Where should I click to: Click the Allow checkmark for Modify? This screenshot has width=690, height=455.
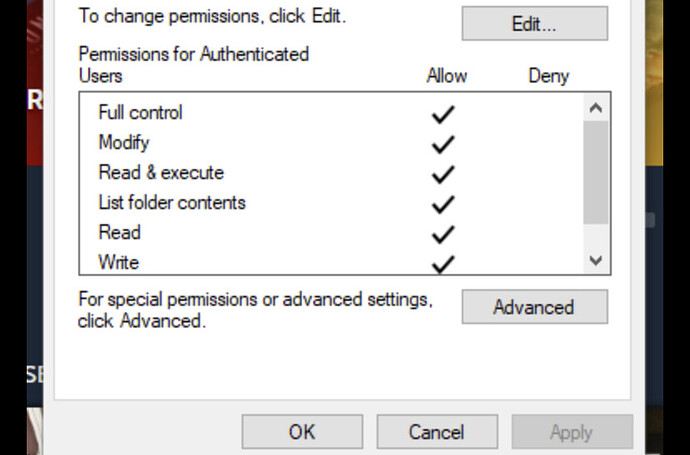click(x=442, y=144)
